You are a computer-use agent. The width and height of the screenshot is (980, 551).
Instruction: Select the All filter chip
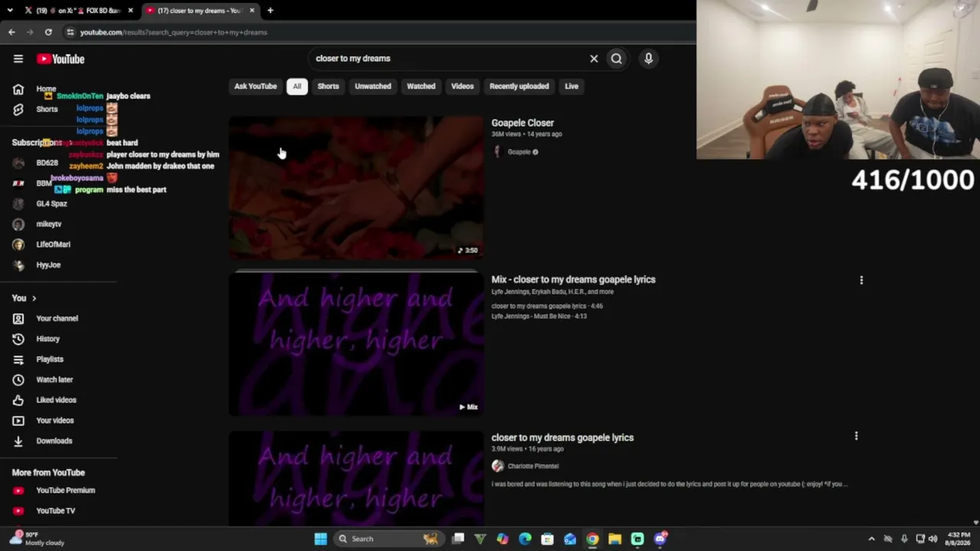(297, 86)
